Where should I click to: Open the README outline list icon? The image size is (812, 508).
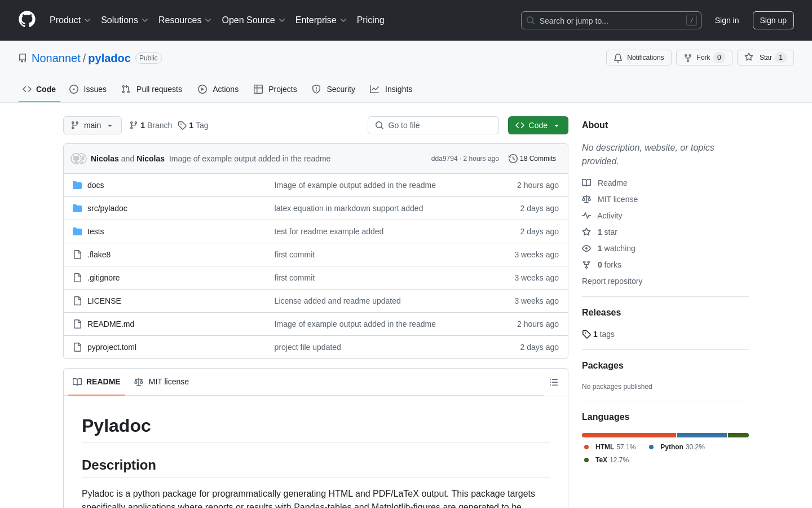pos(554,382)
